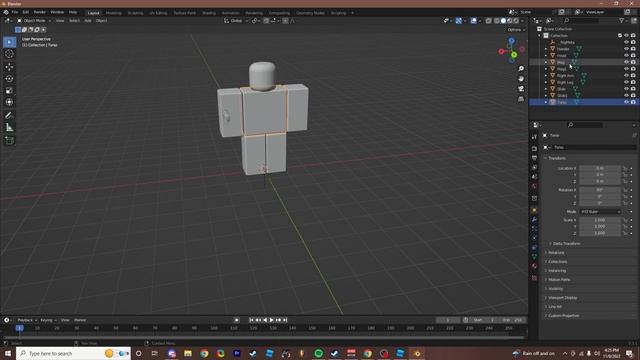The width and height of the screenshot is (640, 360).
Task: Select the Scale tool
Action: (x=9, y=91)
